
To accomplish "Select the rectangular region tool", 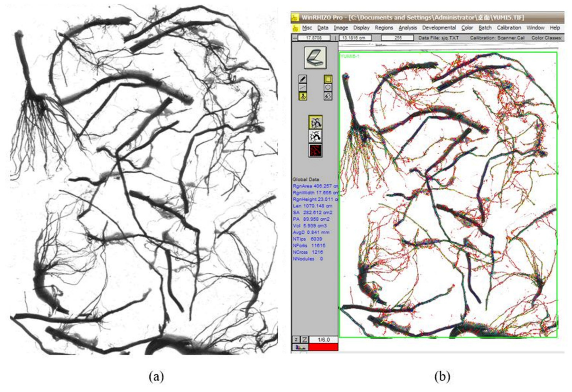I will point(328,79).
